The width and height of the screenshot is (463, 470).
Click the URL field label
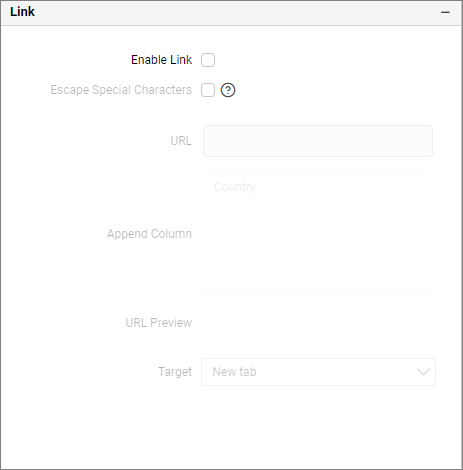click(x=181, y=141)
